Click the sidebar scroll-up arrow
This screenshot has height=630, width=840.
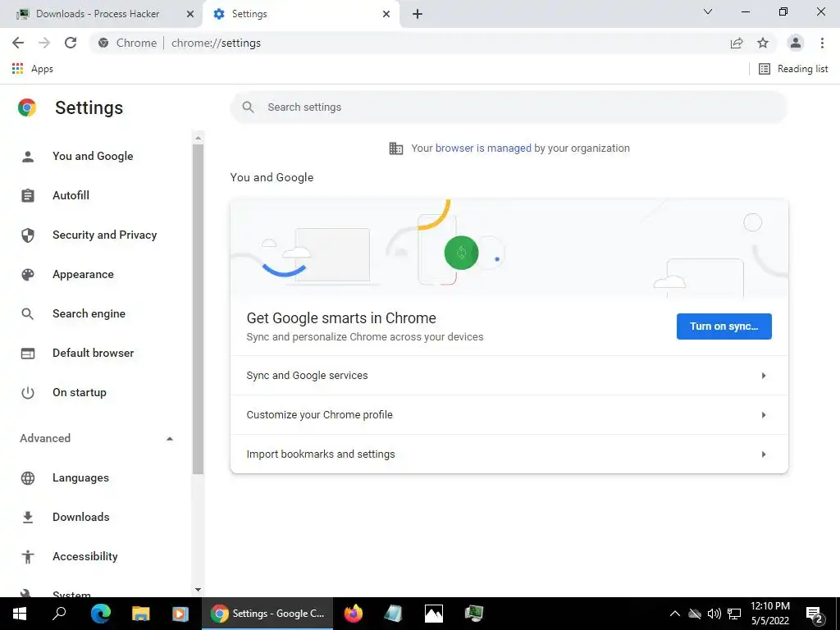(x=198, y=138)
